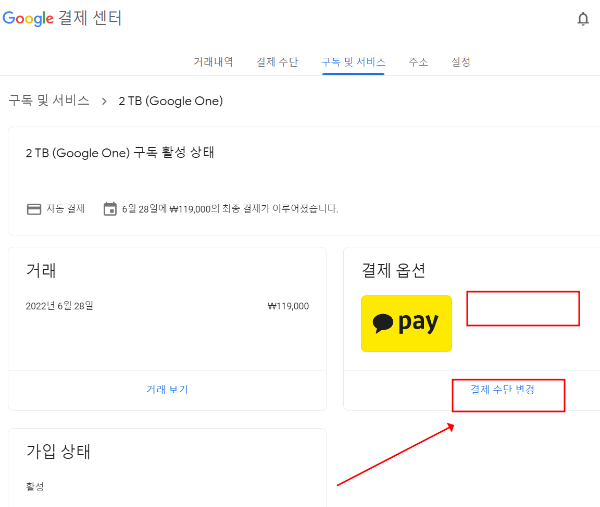Click the KakaoPay payment method logo
This screenshot has width=600, height=507.
tap(406, 323)
